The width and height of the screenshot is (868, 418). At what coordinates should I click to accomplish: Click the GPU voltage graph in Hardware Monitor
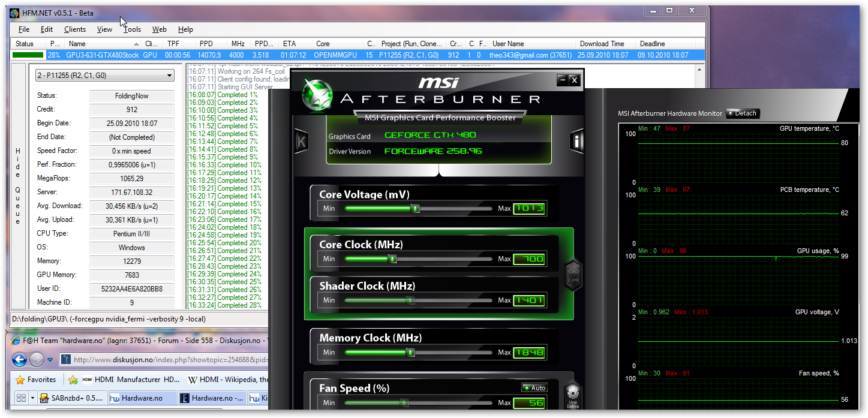coord(738,341)
